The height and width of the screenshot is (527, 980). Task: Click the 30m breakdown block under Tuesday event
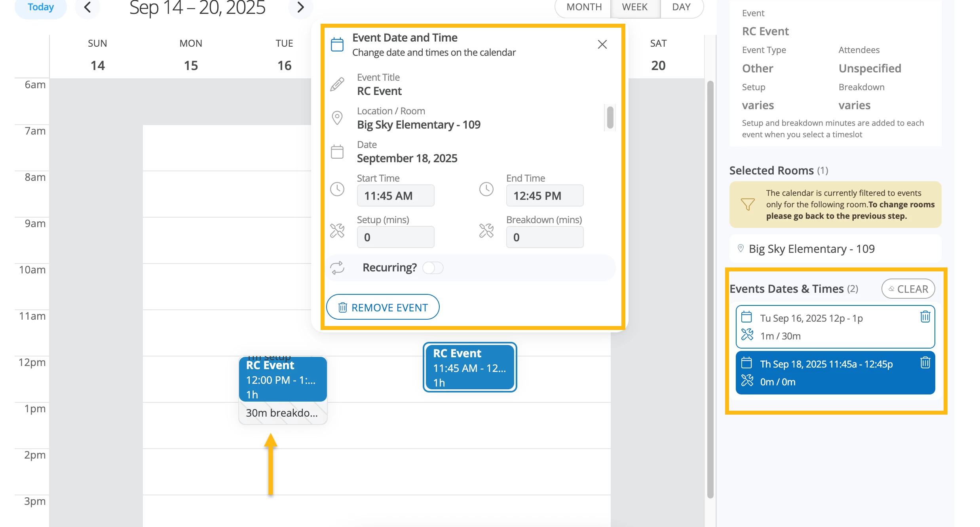click(283, 413)
